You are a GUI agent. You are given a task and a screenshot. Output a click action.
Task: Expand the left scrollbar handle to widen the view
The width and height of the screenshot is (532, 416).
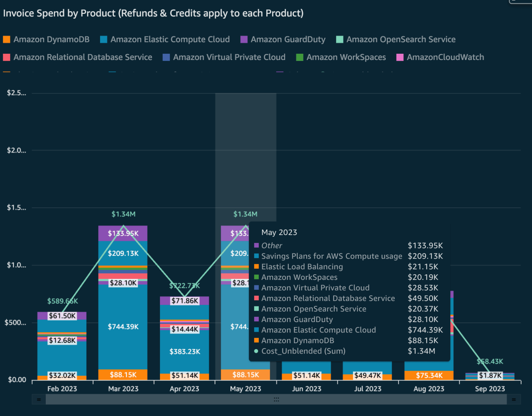click(39, 399)
